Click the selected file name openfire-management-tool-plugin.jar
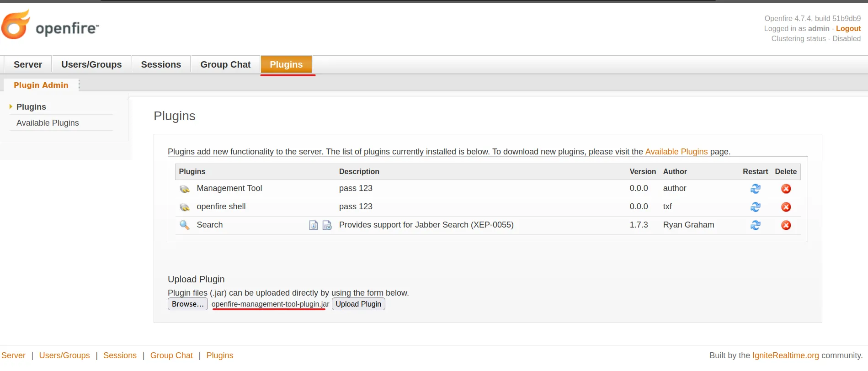Viewport: 868px width, 371px height. pyautogui.click(x=270, y=304)
